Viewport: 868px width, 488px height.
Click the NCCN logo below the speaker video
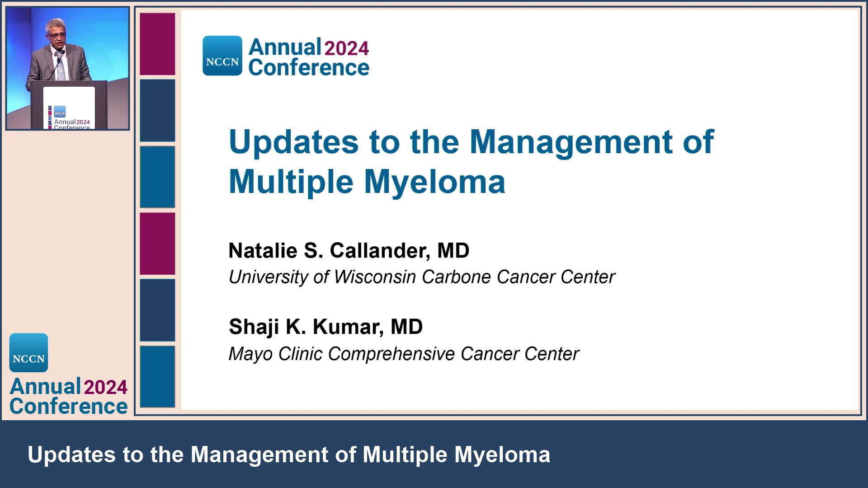click(28, 353)
